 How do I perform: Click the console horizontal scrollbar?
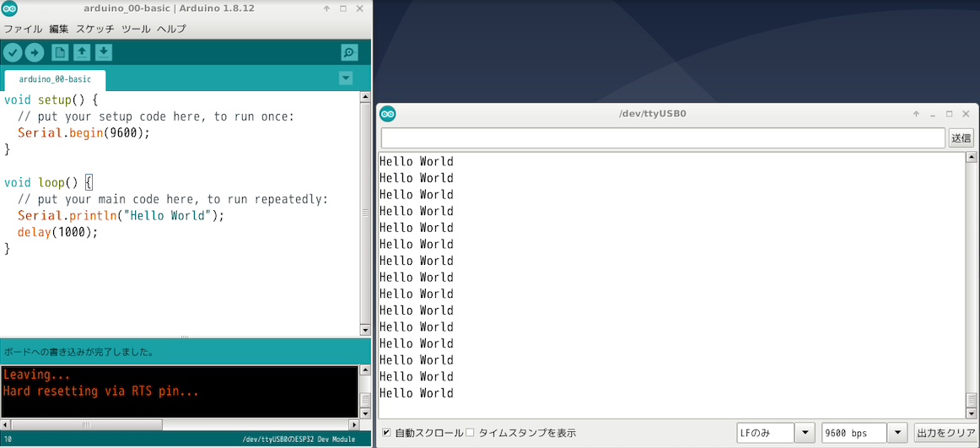point(84,424)
